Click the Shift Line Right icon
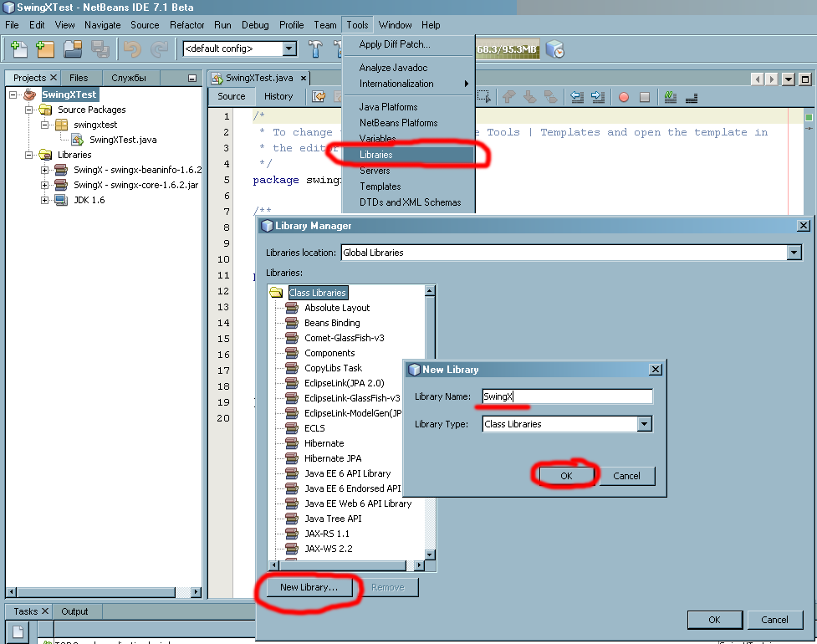This screenshot has height=644, width=817. click(598, 96)
